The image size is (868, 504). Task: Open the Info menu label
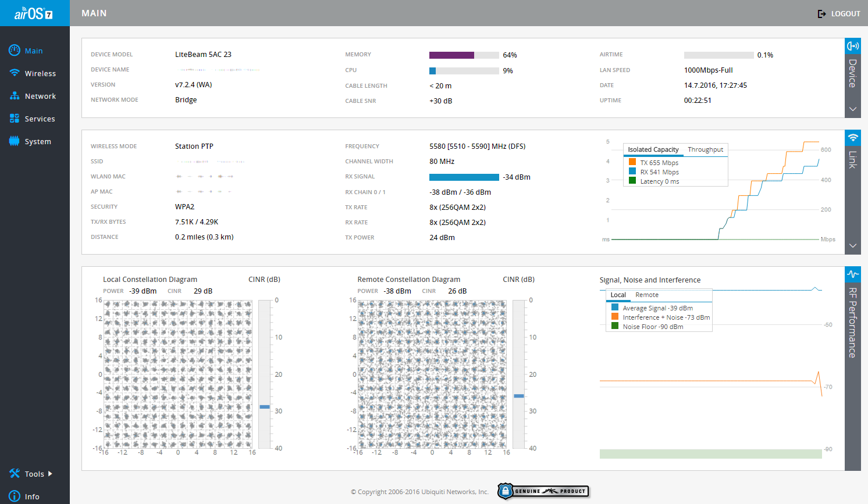(32, 497)
